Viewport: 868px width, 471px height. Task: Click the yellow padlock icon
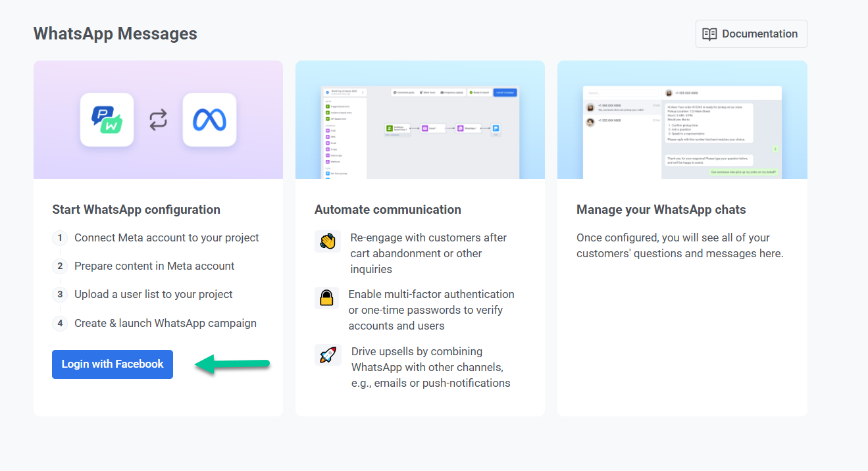[326, 298]
